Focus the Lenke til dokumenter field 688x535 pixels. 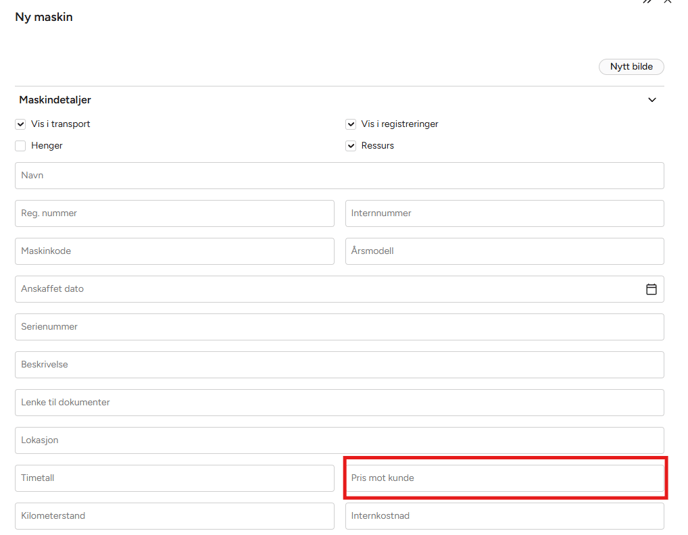pyautogui.click(x=339, y=403)
